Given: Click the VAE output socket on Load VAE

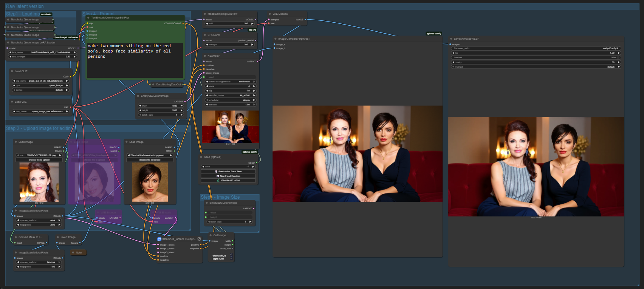Looking at the screenshot, I should tap(70, 107).
